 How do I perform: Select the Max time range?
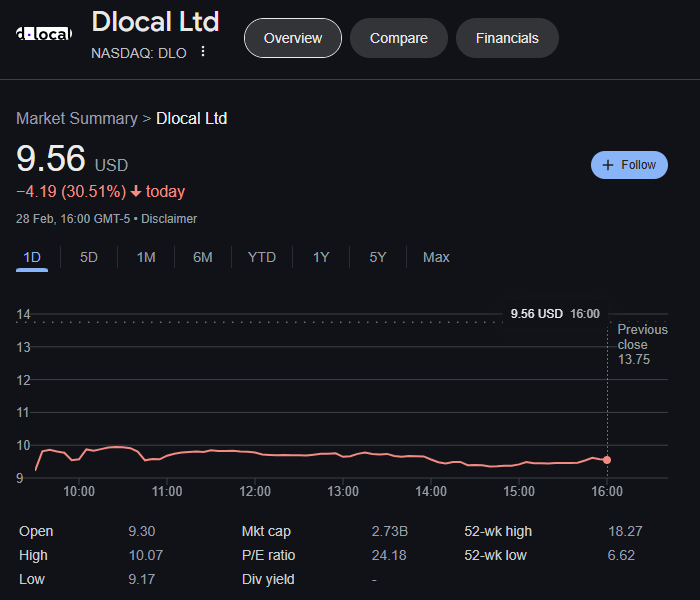(436, 258)
